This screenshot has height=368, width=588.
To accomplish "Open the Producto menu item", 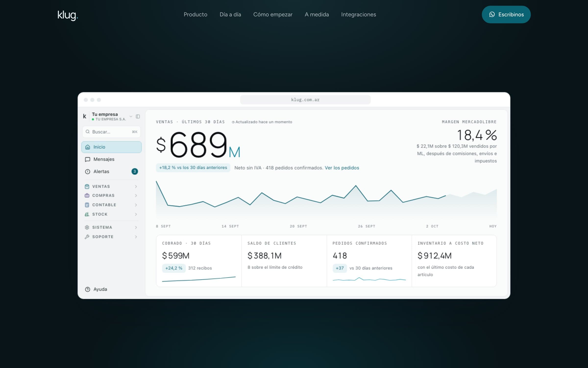I will click(x=196, y=14).
